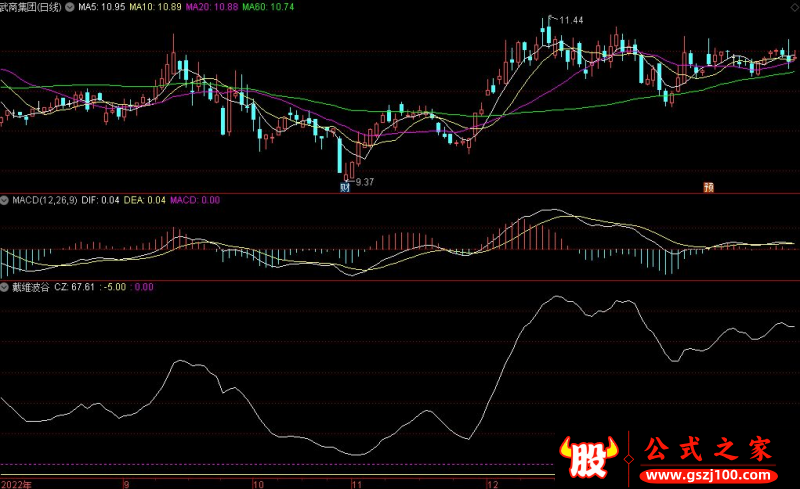This screenshot has width=800, height=489.
Task: Click the magenta 0.00 value in 戴维波谷 panel
Action: point(144,287)
